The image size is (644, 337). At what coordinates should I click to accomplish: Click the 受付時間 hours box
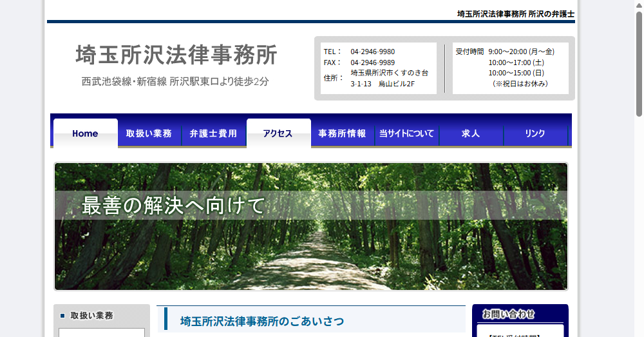(x=510, y=68)
